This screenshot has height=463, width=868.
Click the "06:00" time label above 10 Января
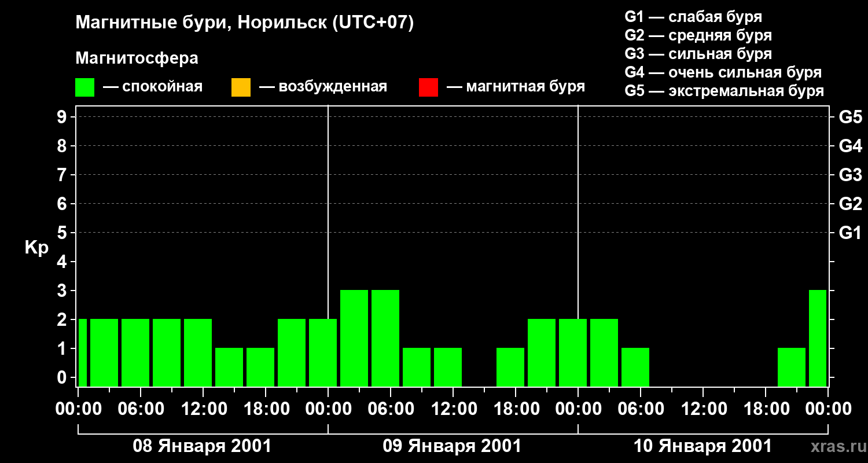coord(640,409)
